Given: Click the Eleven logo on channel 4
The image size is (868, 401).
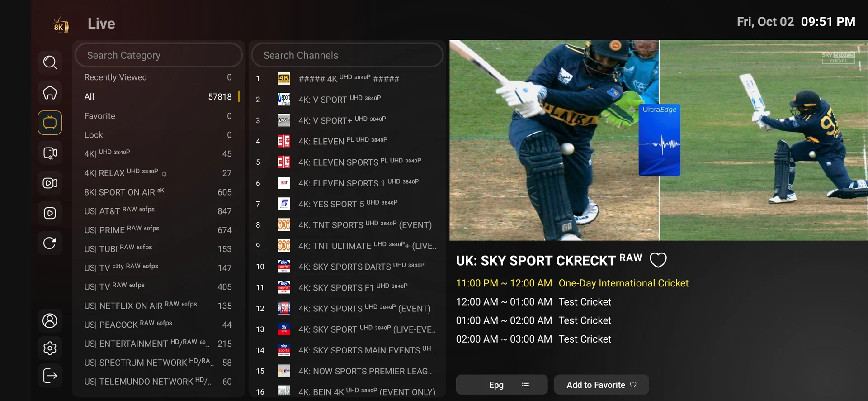Looking at the screenshot, I should [x=284, y=141].
